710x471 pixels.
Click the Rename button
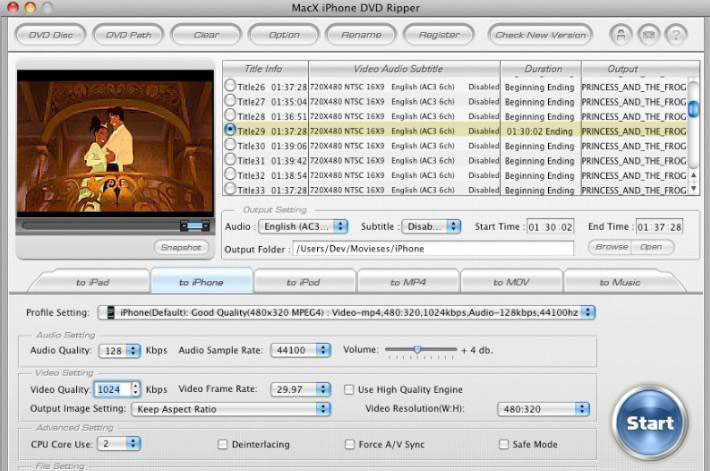[x=361, y=35]
